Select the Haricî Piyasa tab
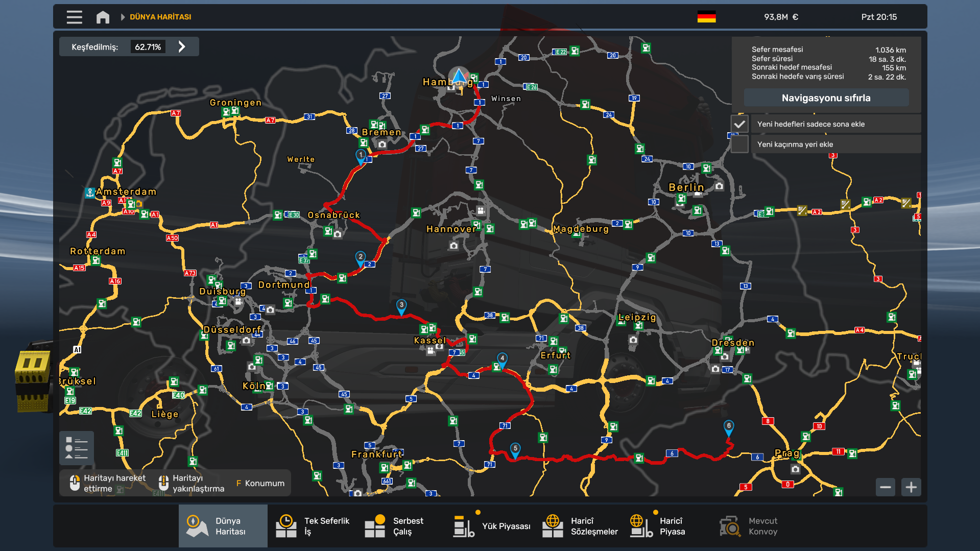 tap(658, 526)
